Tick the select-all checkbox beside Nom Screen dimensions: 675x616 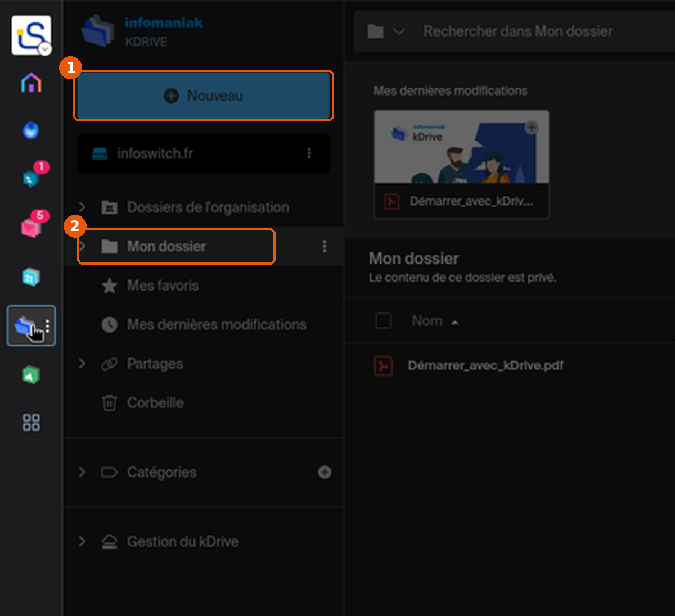384,321
